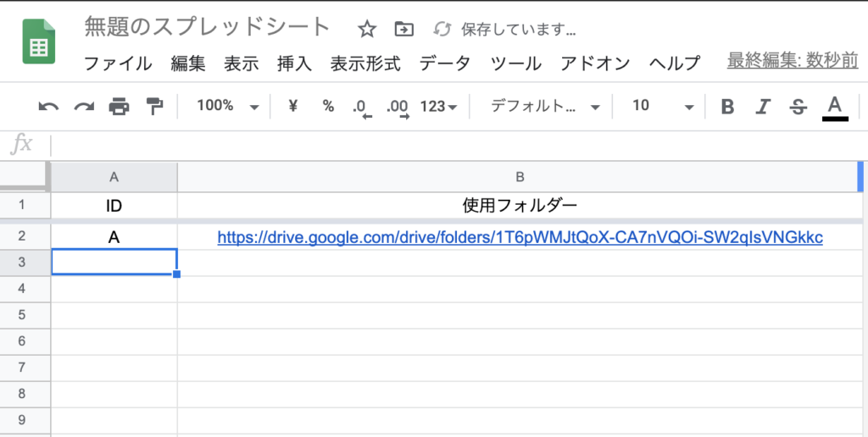Screen dimensions: 868x437
Task: Click the move to folder icon
Action: [x=404, y=30]
